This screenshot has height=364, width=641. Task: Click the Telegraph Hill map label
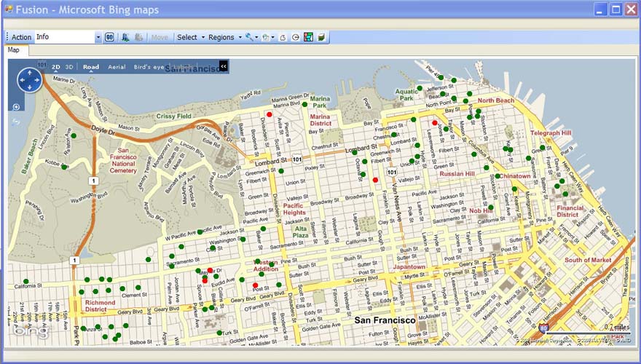pos(551,132)
